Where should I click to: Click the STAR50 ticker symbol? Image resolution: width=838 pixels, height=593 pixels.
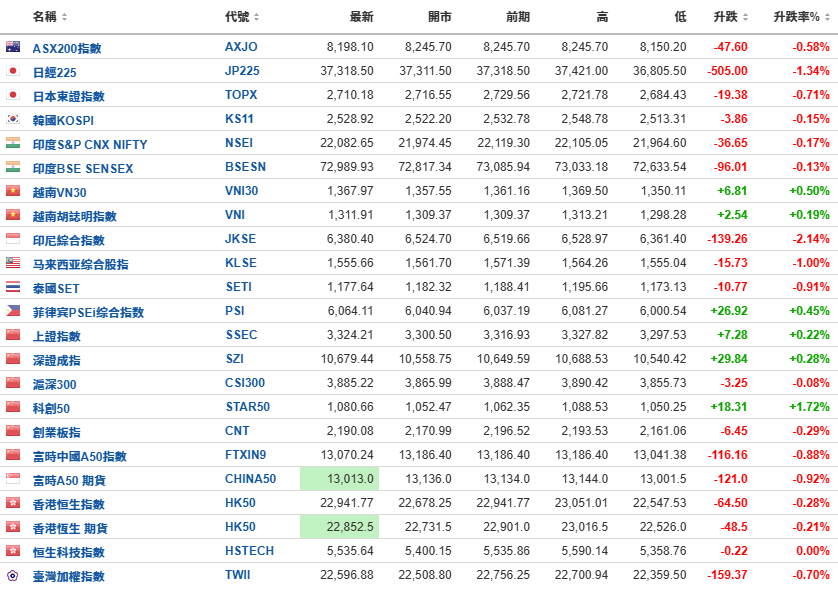[247, 407]
